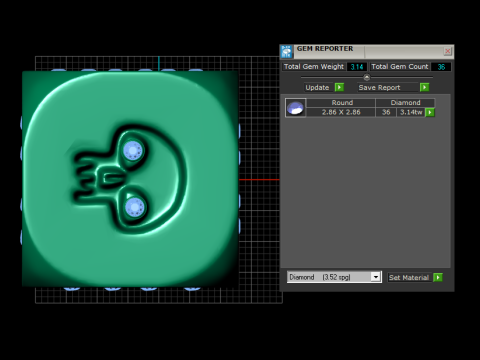Click the green arrow next to Update
The image size is (480, 360).
[x=339, y=87]
